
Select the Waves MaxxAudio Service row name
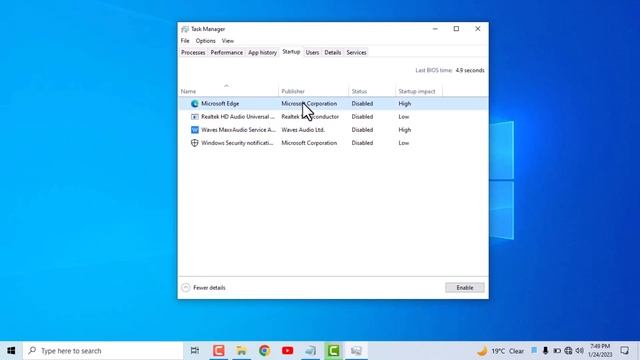(x=238, y=130)
